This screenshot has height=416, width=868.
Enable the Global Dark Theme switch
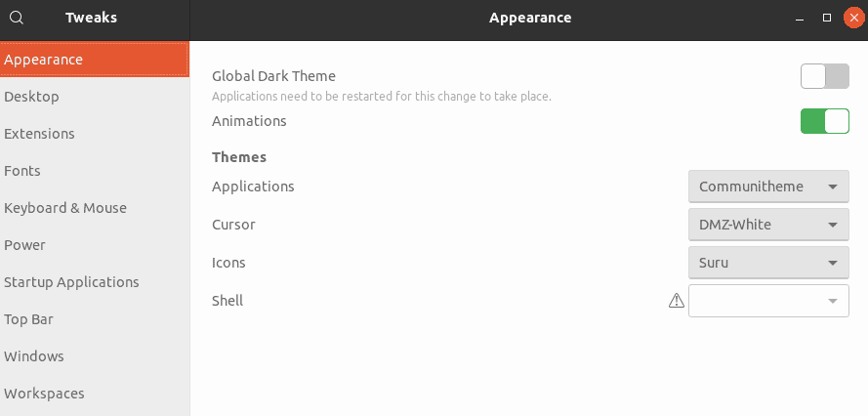825,76
